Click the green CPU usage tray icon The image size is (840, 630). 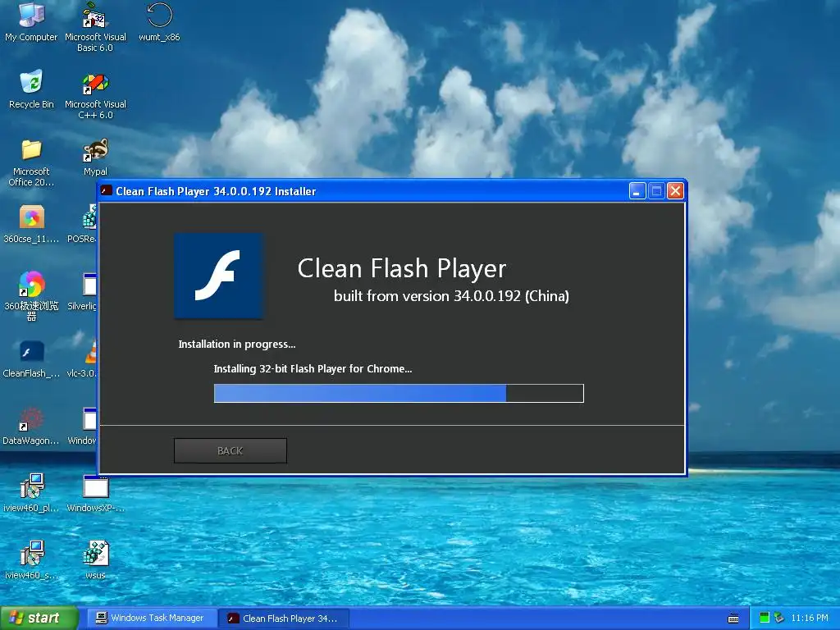(x=765, y=619)
